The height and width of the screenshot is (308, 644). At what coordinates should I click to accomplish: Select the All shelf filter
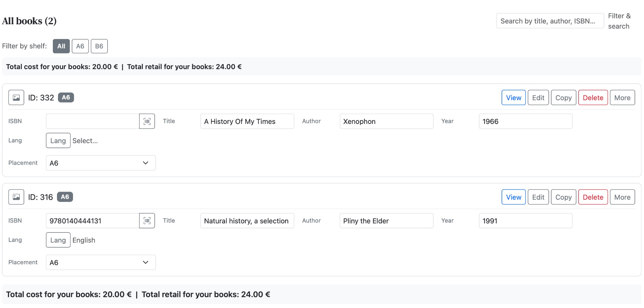(x=61, y=46)
